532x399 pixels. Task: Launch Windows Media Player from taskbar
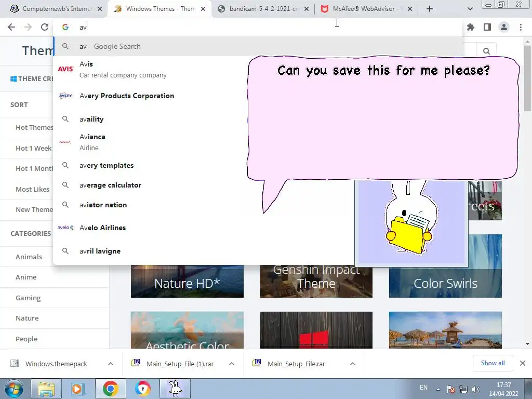[78, 389]
